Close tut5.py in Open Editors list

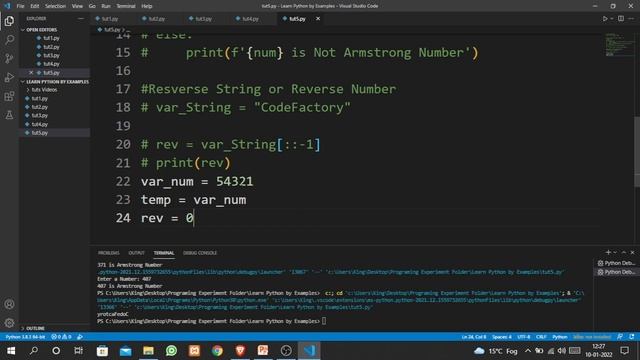pyautogui.click(x=31, y=73)
